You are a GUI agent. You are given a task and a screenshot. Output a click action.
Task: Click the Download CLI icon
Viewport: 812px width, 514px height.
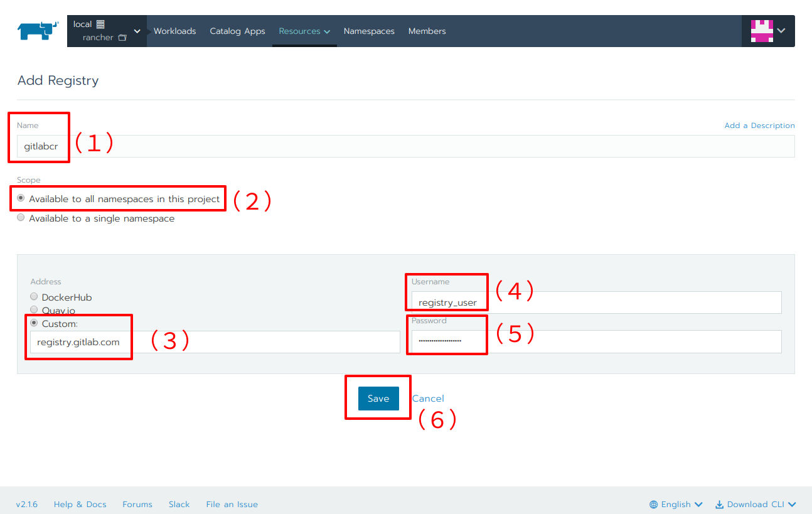[720, 505]
